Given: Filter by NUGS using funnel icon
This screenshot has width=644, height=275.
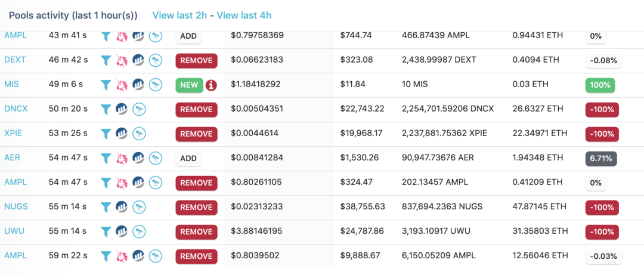Looking at the screenshot, I should pos(106,207).
